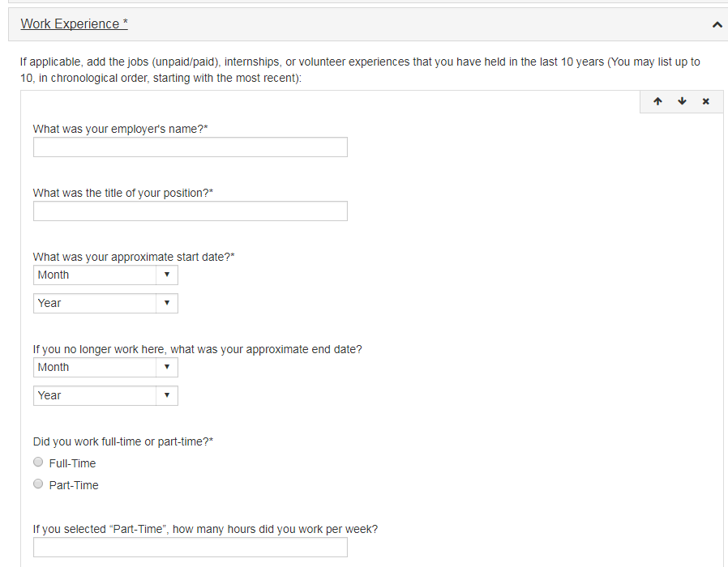728x567 pixels.
Task: Click the "Part-Time" label text
Action: (x=74, y=485)
